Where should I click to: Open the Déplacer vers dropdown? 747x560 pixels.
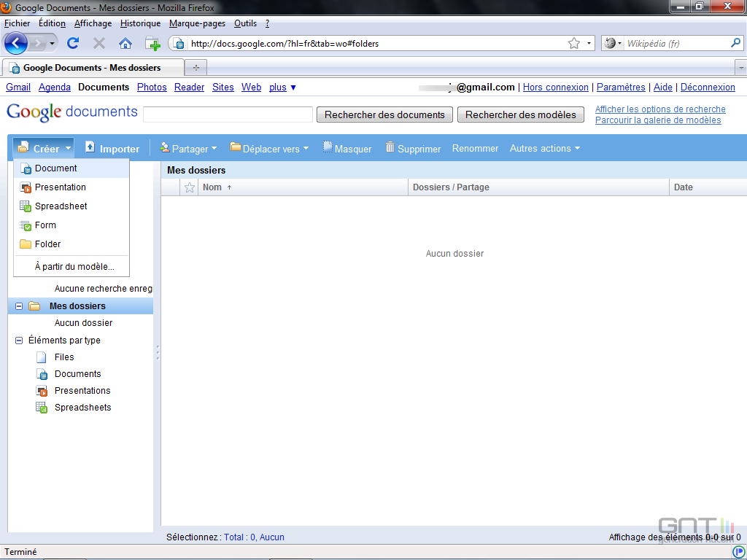pos(269,149)
